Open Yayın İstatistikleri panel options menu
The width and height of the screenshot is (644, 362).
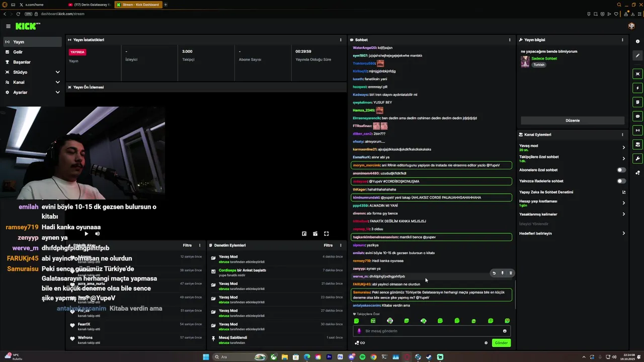point(341,40)
